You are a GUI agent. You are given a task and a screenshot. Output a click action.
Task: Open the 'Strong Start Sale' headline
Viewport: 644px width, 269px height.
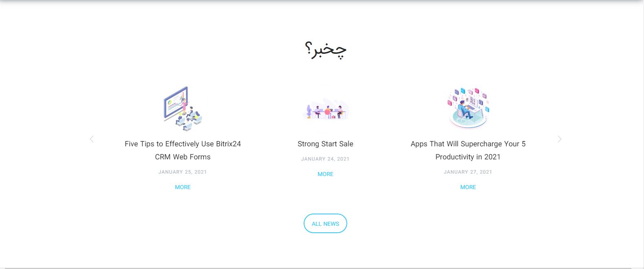[325, 144]
